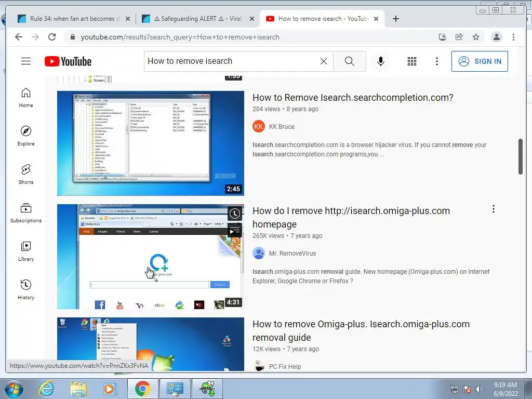This screenshot has height=399, width=532.
Task: Open Shorts in the sidebar
Action: (x=26, y=175)
